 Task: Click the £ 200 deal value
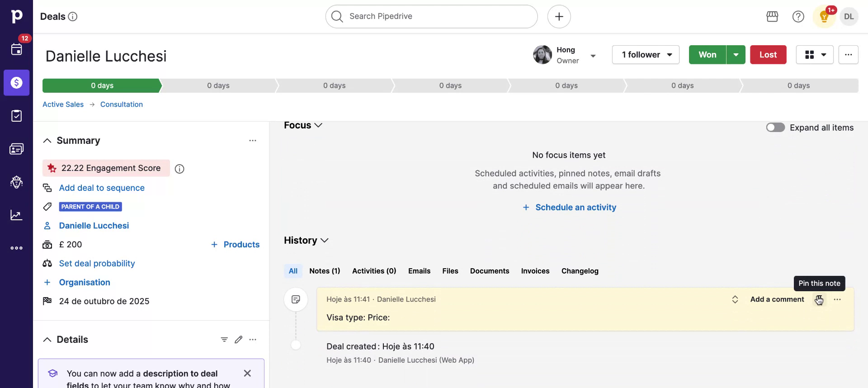click(x=71, y=244)
